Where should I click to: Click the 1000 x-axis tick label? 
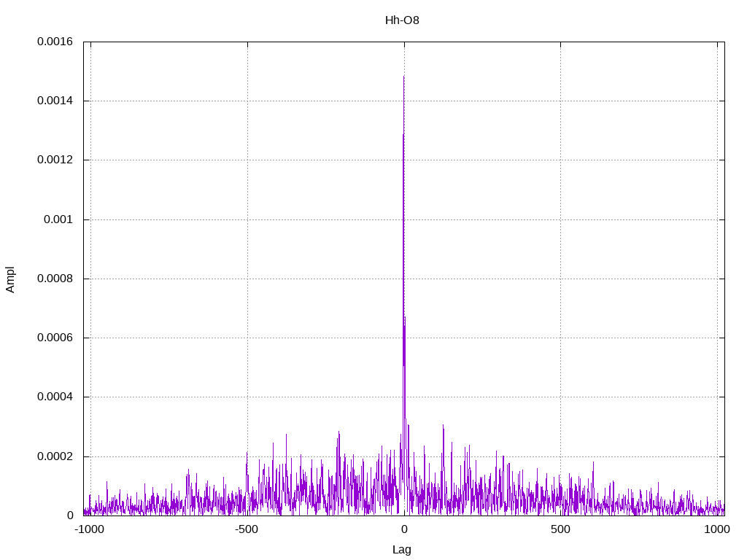pyautogui.click(x=717, y=529)
